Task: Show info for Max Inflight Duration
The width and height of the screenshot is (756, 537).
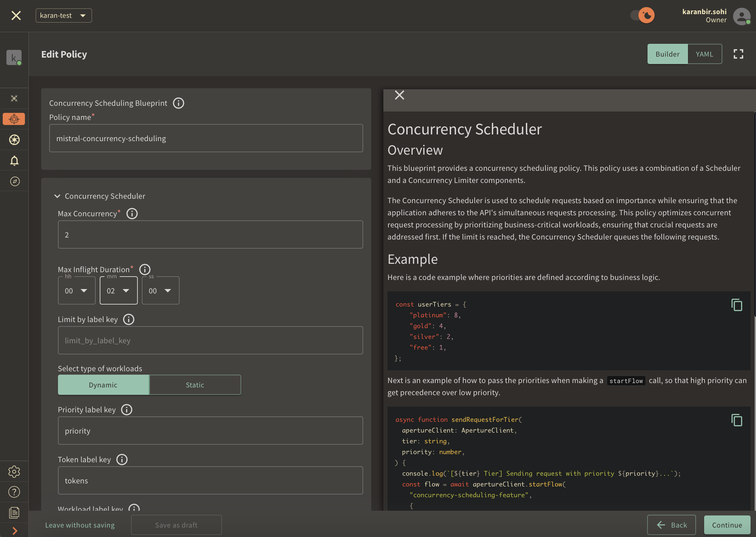Action: (145, 270)
